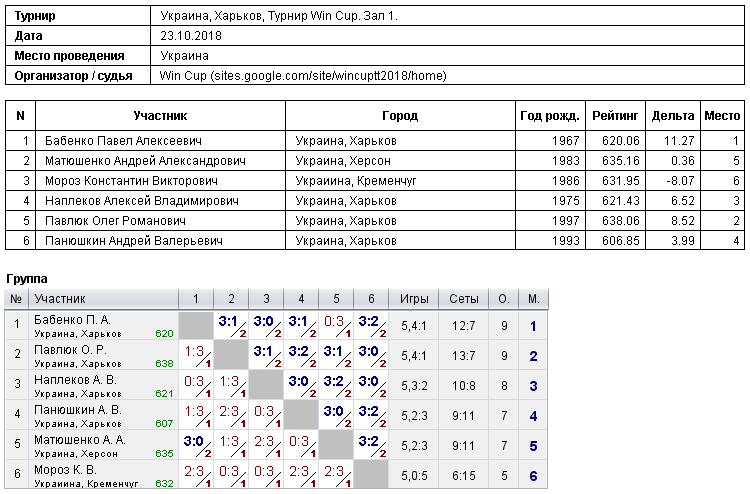This screenshot has height=494, width=750.
Task: Click group row name 'Панюшкин А. В.'
Action: click(78, 410)
